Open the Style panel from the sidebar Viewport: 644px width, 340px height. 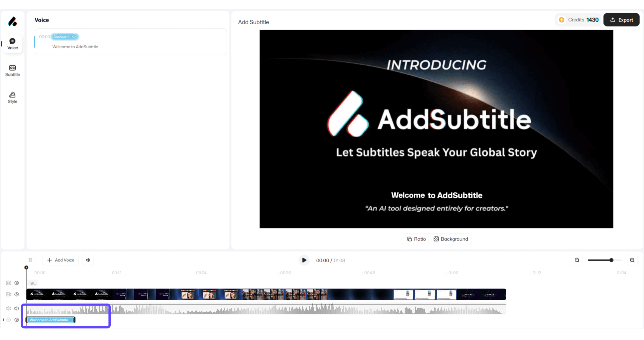click(x=13, y=97)
